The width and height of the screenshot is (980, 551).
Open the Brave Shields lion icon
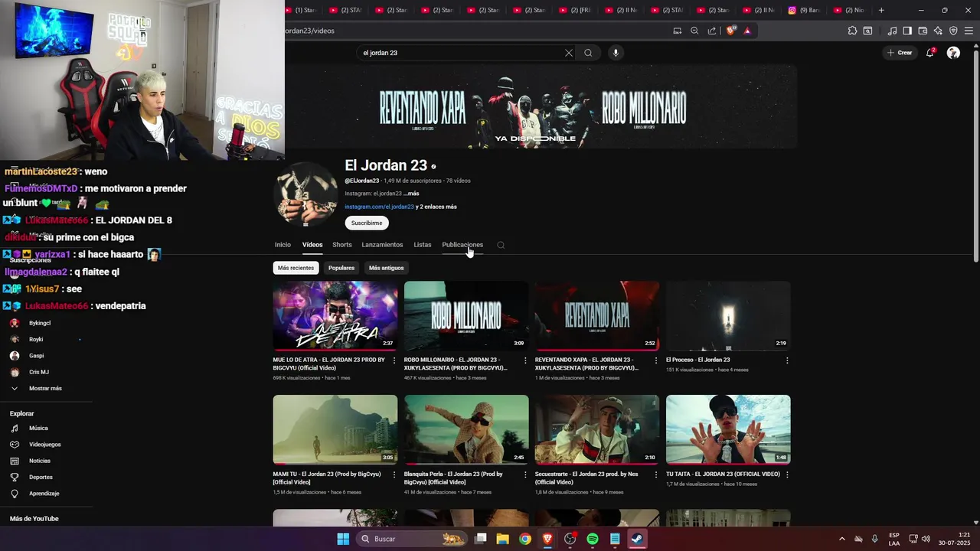pyautogui.click(x=731, y=31)
